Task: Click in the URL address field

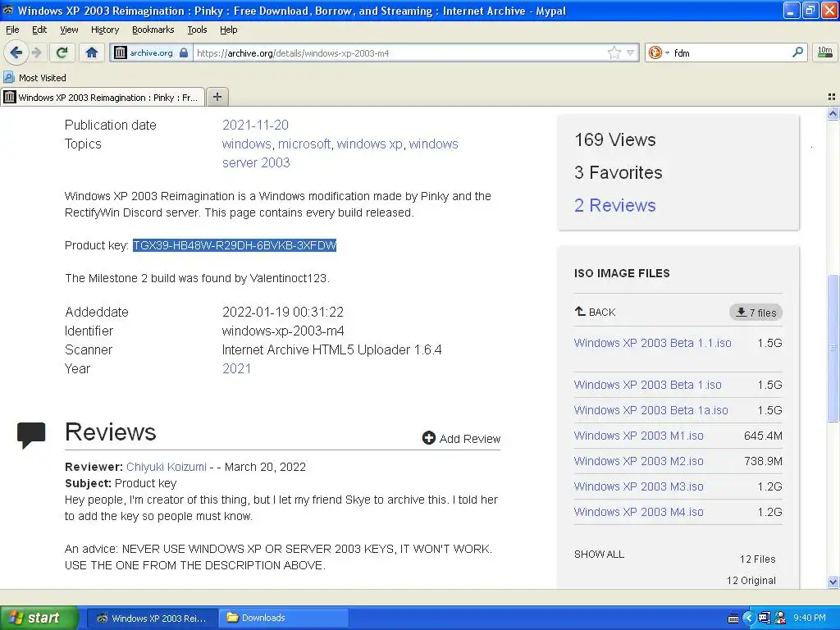Action: pos(399,52)
